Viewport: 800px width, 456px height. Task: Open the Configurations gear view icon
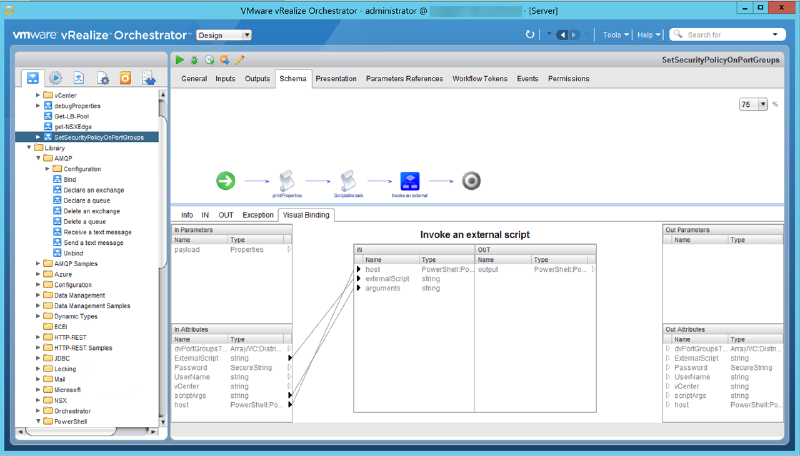102,78
